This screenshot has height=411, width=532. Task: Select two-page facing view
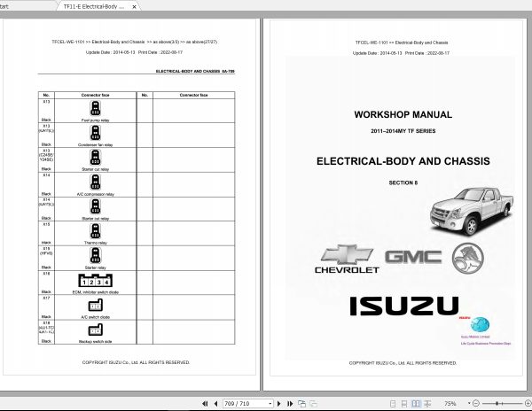416,404
